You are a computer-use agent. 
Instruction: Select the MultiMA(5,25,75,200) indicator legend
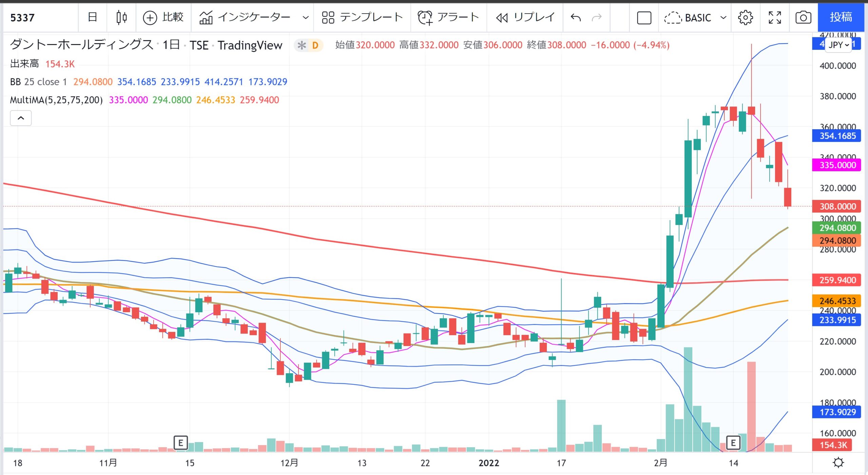[56, 100]
